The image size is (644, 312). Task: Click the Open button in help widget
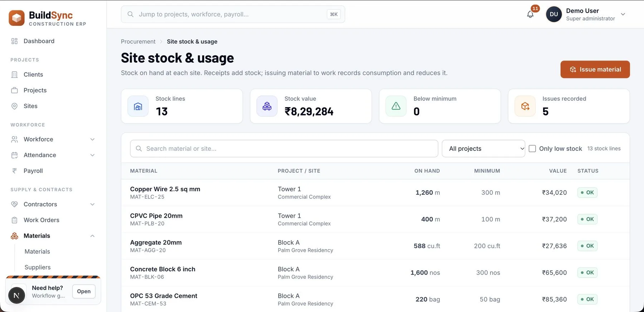coord(84,291)
